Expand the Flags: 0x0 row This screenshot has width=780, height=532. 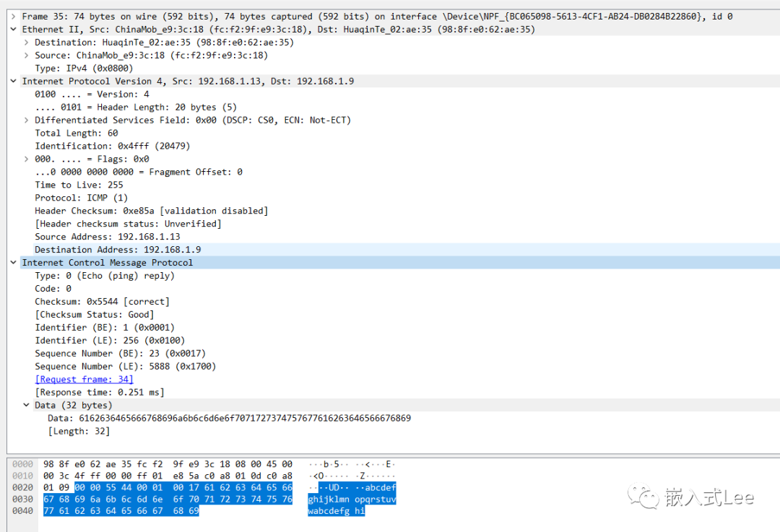click(27, 159)
